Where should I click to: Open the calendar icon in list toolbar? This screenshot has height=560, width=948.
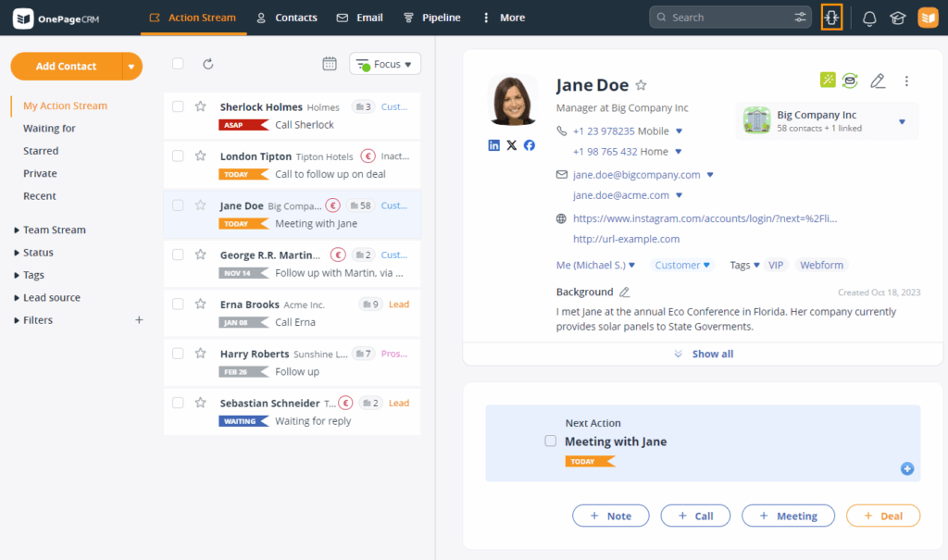tap(330, 64)
